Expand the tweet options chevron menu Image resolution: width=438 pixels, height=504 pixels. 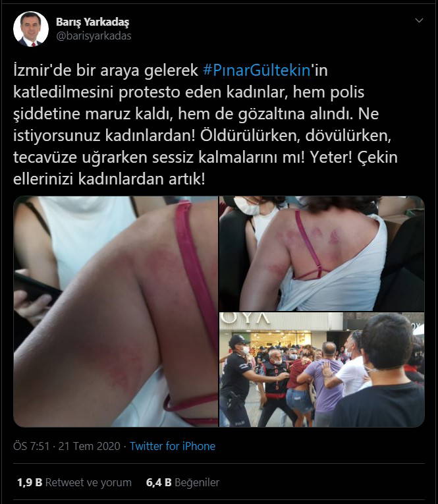pyautogui.click(x=419, y=20)
